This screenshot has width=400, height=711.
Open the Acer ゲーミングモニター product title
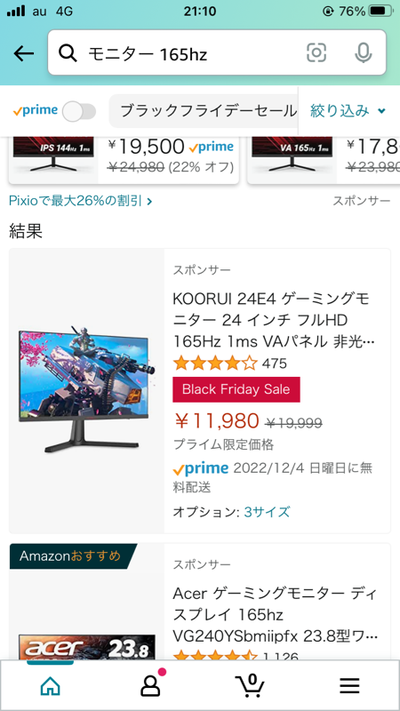click(x=275, y=614)
